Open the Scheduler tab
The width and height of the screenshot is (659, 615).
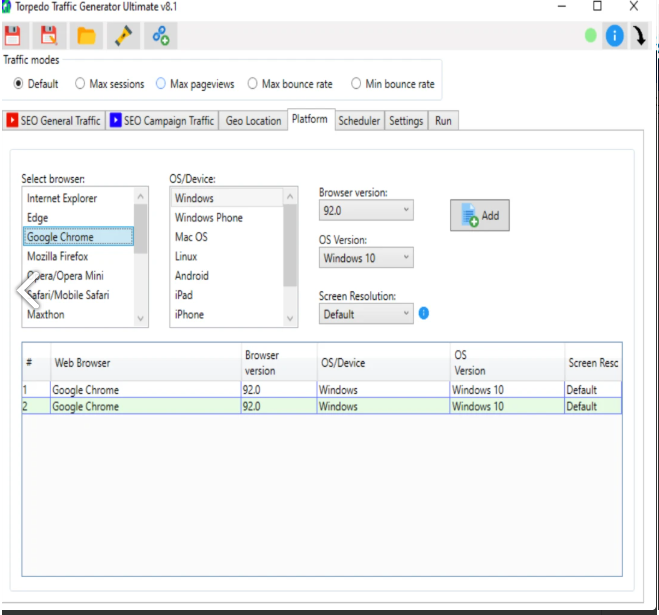[359, 120]
